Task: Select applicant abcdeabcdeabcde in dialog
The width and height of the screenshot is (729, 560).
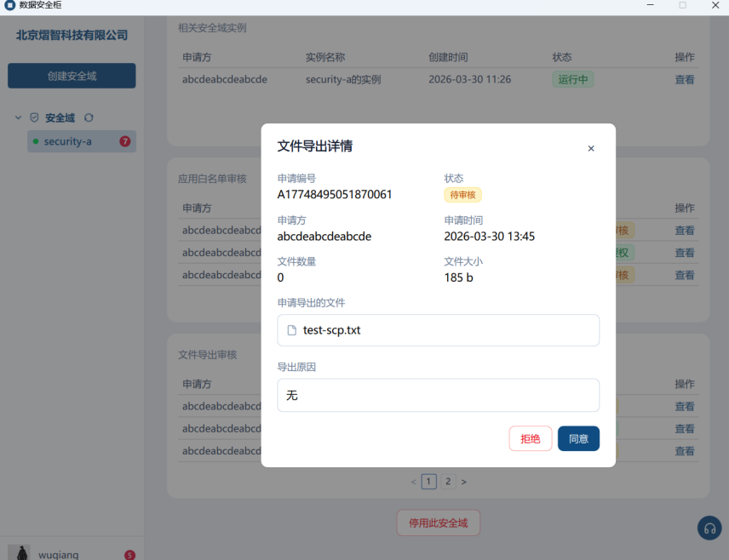Action: pyautogui.click(x=324, y=236)
